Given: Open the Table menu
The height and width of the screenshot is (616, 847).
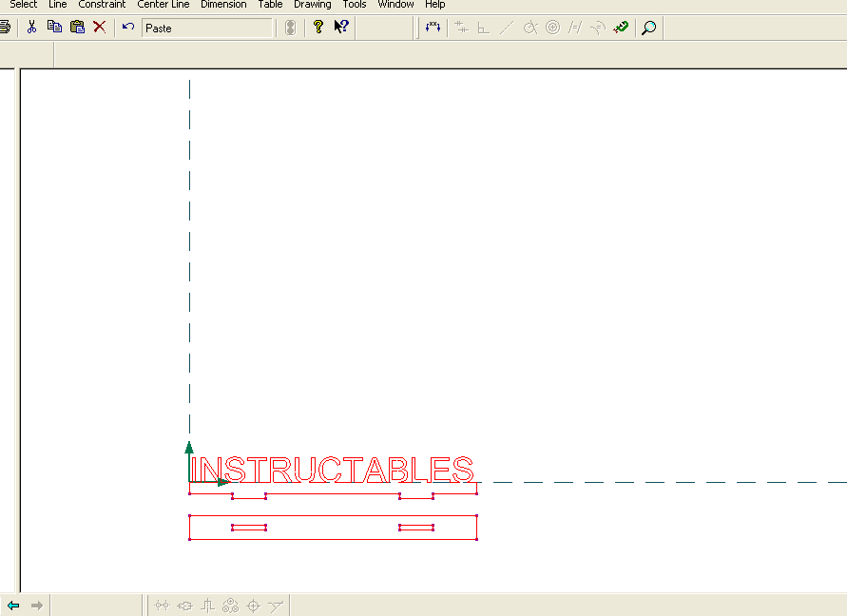Looking at the screenshot, I should (270, 5).
